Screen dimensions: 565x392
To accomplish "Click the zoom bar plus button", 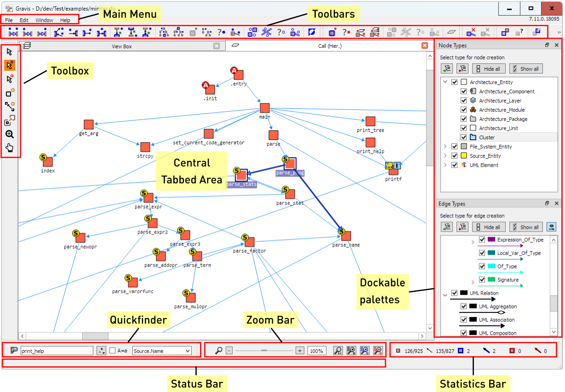I will (x=300, y=351).
